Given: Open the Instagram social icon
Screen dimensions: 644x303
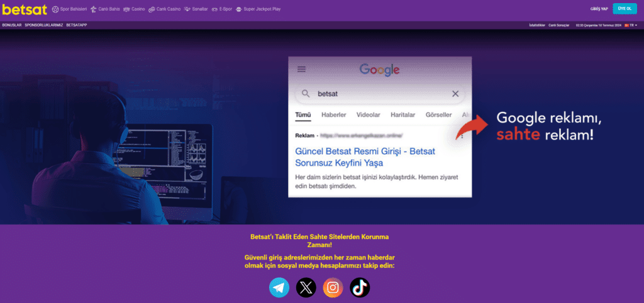Looking at the screenshot, I should (333, 287).
